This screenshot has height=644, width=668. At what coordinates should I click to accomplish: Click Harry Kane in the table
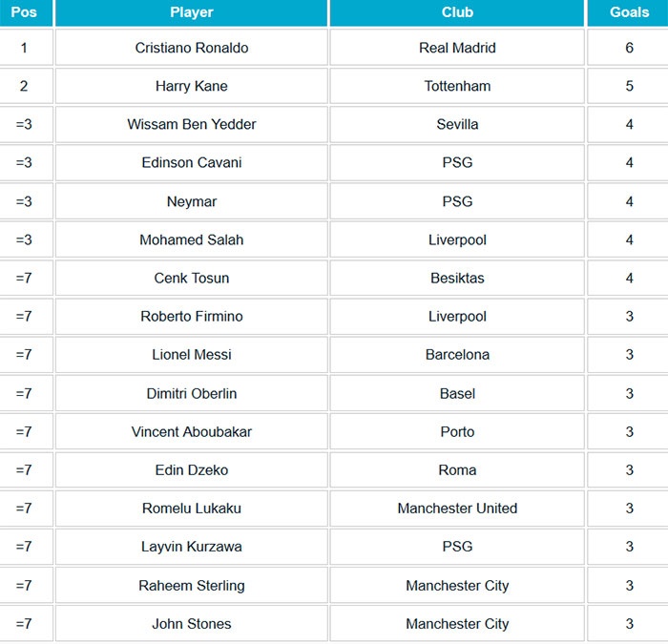[192, 86]
